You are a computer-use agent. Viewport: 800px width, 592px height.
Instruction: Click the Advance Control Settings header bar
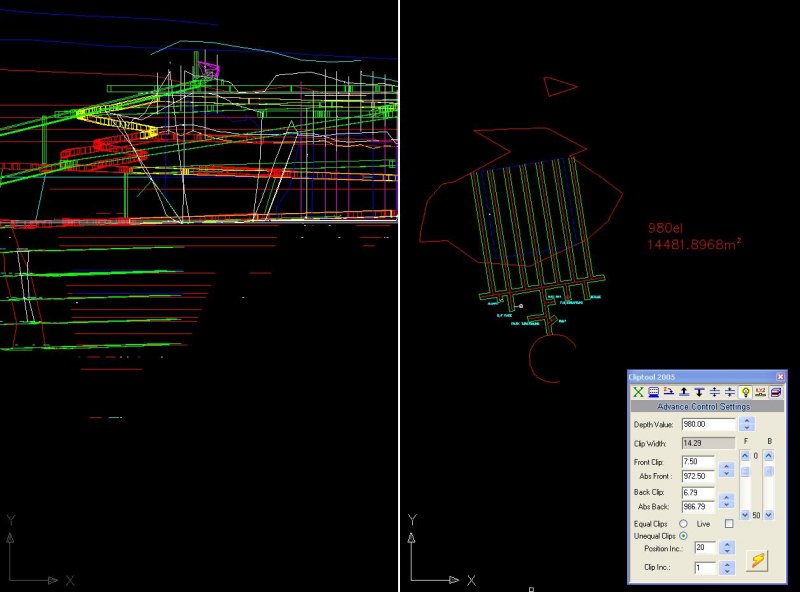(x=707, y=407)
